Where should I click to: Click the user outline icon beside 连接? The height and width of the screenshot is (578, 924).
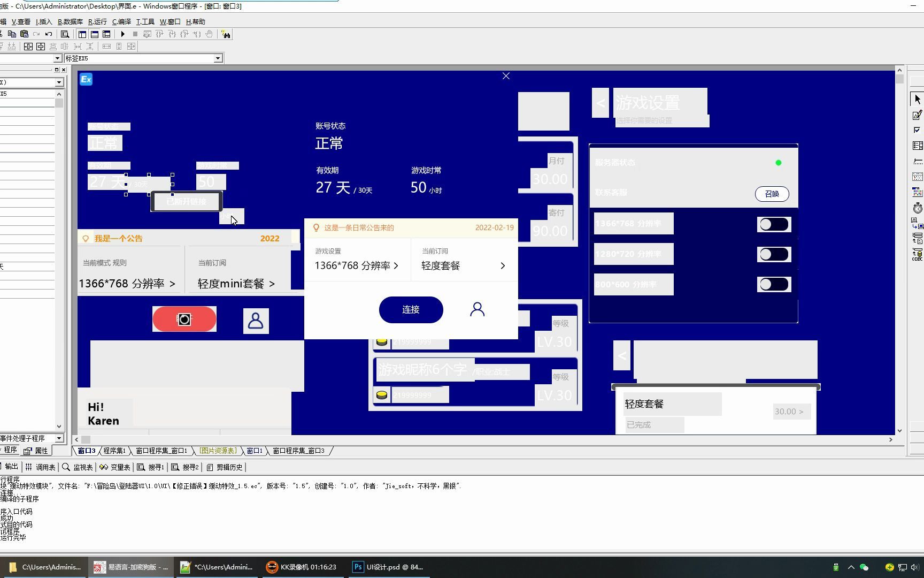477,309
